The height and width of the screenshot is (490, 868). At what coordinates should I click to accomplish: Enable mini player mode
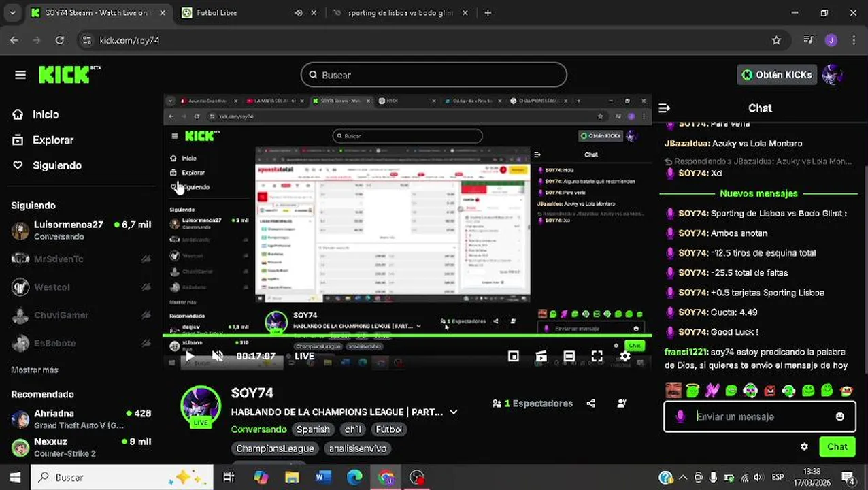point(514,356)
